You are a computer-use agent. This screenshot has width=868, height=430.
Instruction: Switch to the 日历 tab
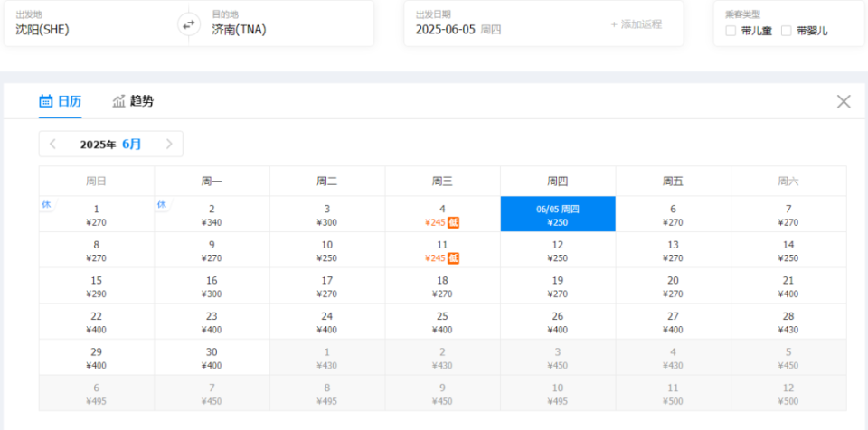coord(61,101)
